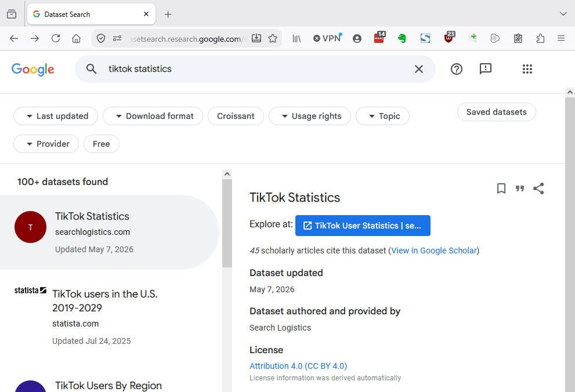Install site as app icon in address bar

(x=256, y=38)
